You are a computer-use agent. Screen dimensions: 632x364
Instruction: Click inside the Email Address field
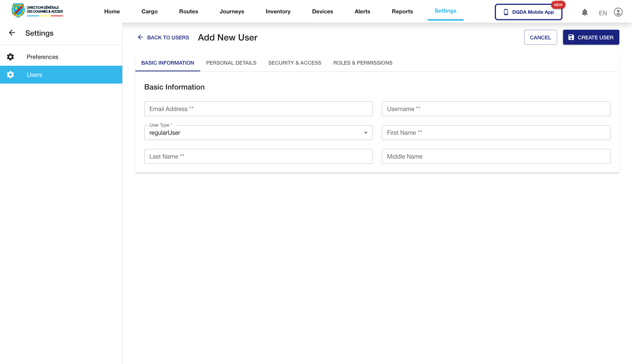tap(258, 109)
